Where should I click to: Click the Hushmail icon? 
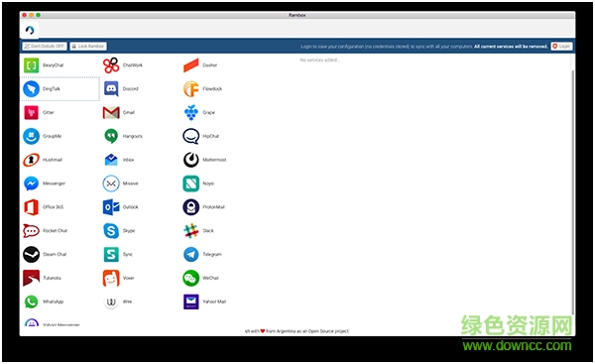click(x=31, y=160)
